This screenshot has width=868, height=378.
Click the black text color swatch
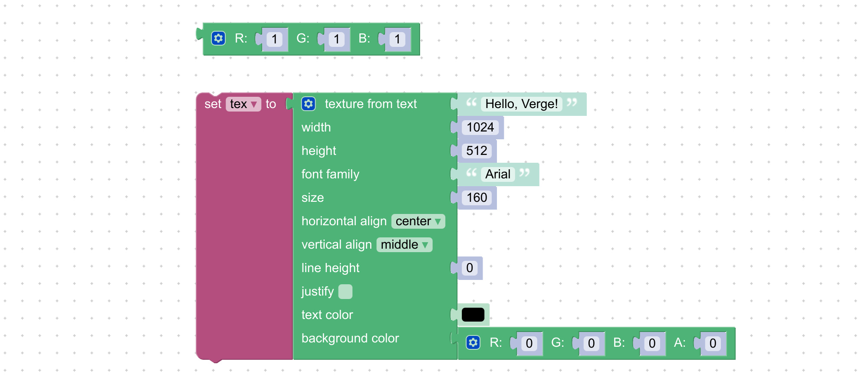(x=473, y=315)
